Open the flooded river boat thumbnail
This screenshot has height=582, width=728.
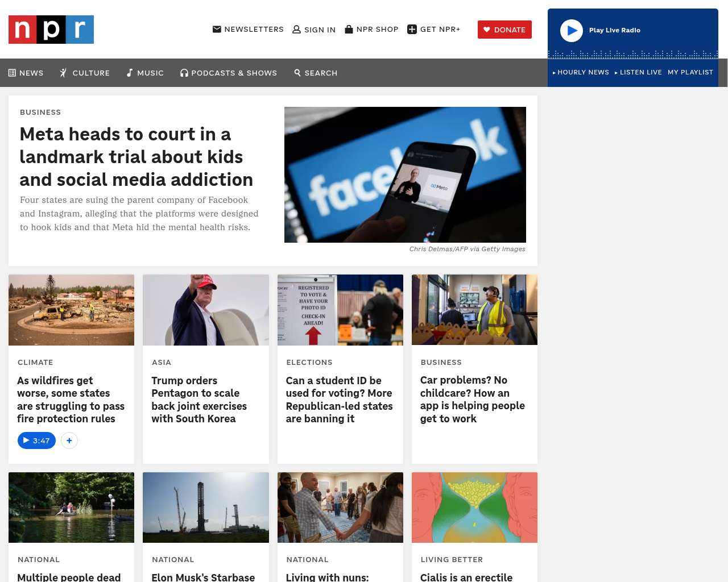point(72,508)
